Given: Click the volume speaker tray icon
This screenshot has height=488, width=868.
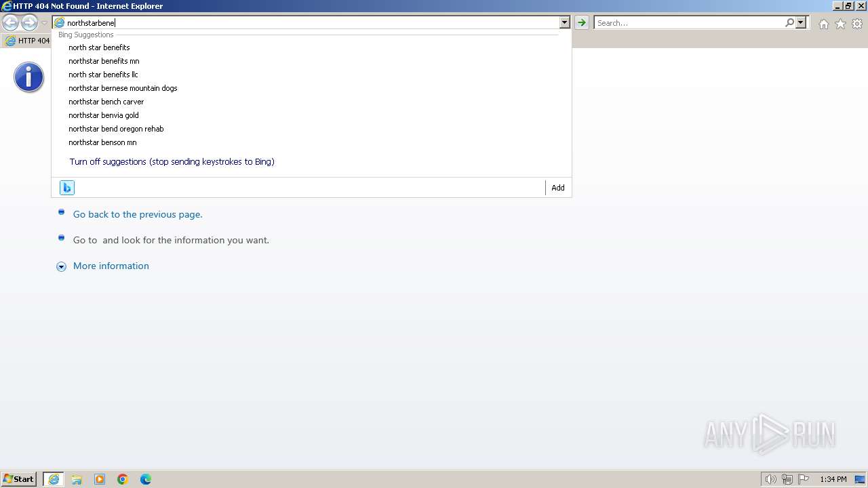Looking at the screenshot, I should pyautogui.click(x=770, y=479).
